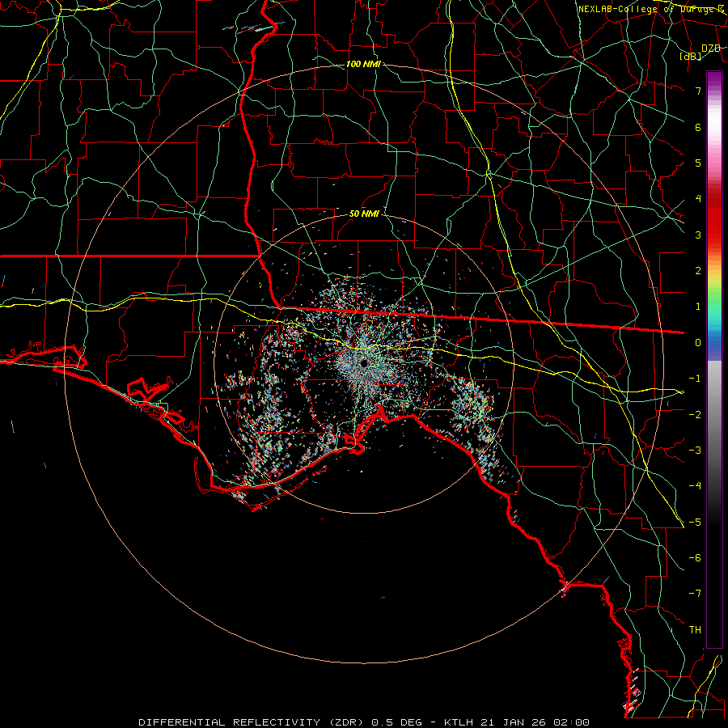Click the -5 dB scale label

[695, 523]
